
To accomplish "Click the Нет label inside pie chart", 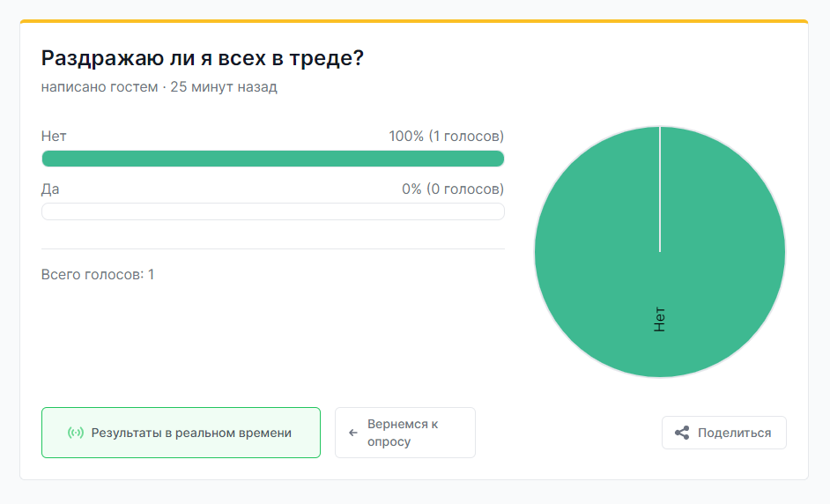I will (659, 319).
